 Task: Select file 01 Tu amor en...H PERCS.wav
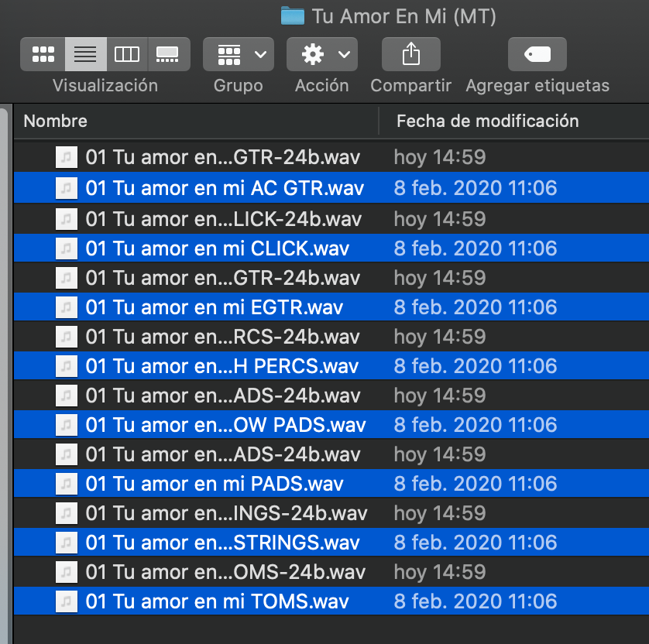(x=331, y=365)
